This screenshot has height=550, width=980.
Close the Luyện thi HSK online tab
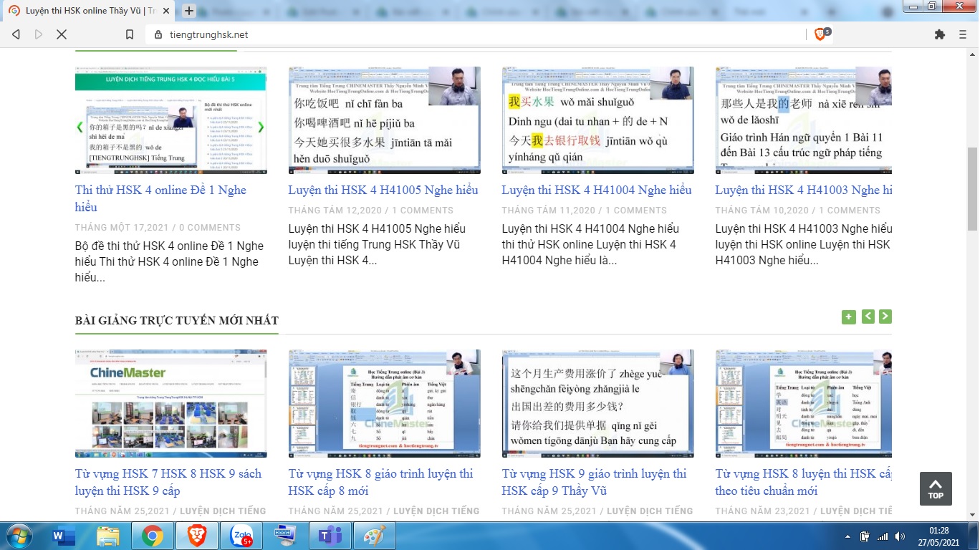[165, 11]
